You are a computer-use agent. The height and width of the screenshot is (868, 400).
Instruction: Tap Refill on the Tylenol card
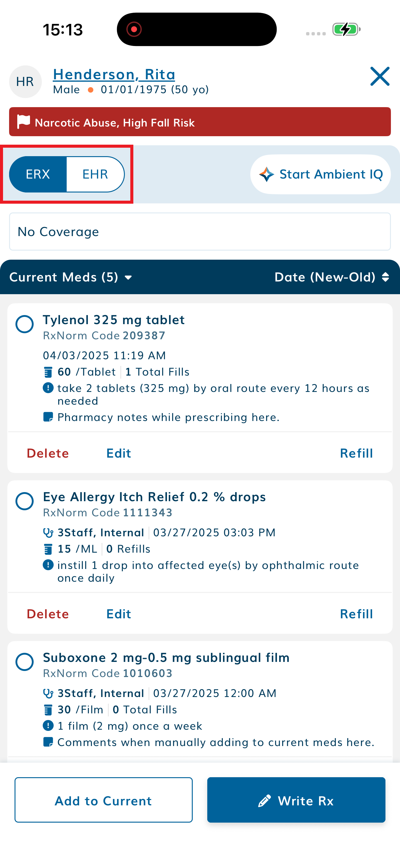pyautogui.click(x=356, y=453)
